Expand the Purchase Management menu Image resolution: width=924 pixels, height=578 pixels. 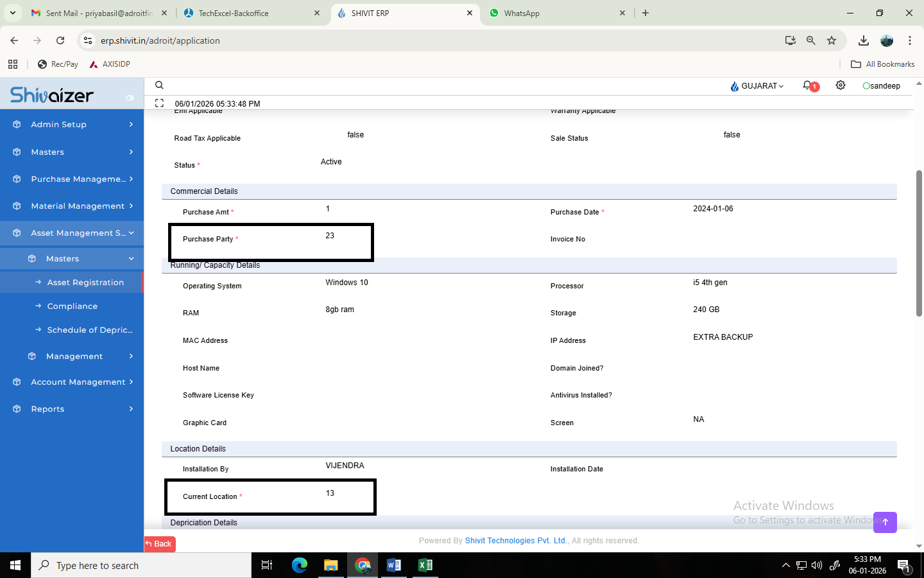(72, 179)
